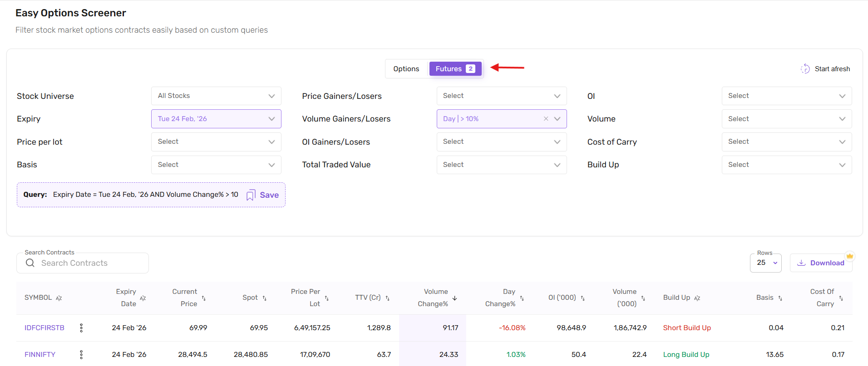Open the OI Gainers/Losers dropdown
Viewport: 868px width, 366px height.
coord(501,142)
